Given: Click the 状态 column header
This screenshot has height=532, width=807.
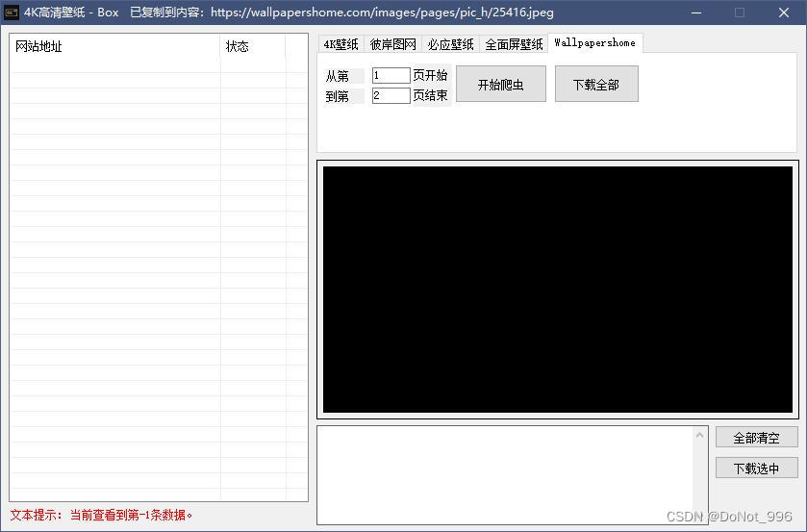Looking at the screenshot, I should (253, 46).
